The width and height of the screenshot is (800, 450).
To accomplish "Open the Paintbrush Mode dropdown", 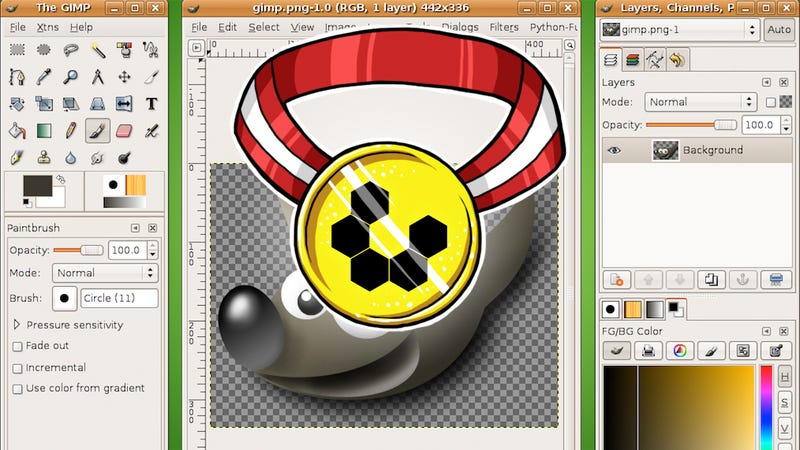I will pyautogui.click(x=105, y=273).
